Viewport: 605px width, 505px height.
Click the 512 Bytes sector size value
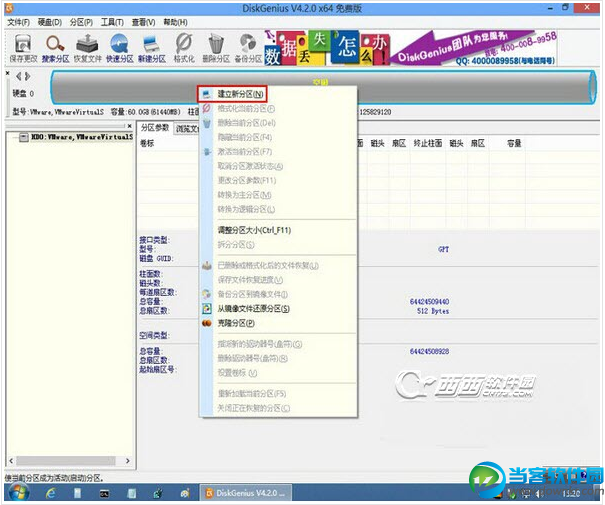[x=433, y=311]
